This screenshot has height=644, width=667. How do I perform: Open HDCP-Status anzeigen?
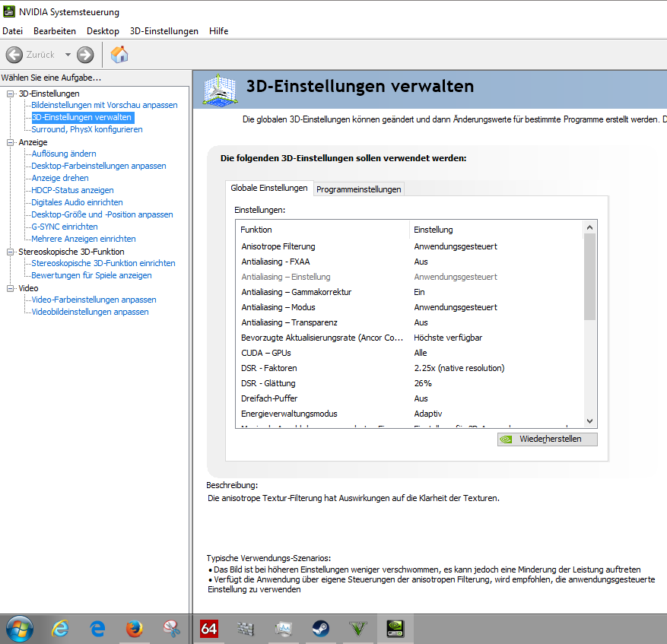72,190
